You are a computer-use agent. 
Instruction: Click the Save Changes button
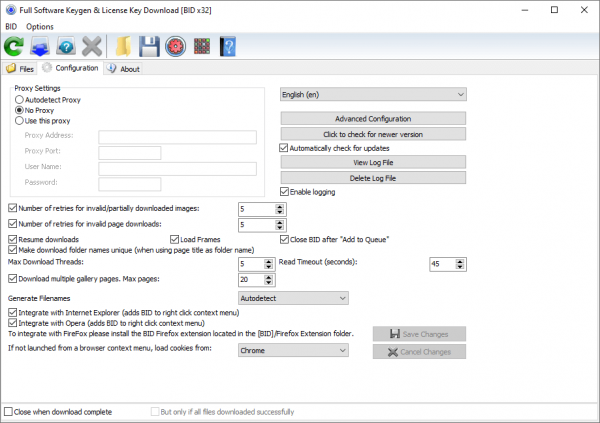tap(419, 334)
